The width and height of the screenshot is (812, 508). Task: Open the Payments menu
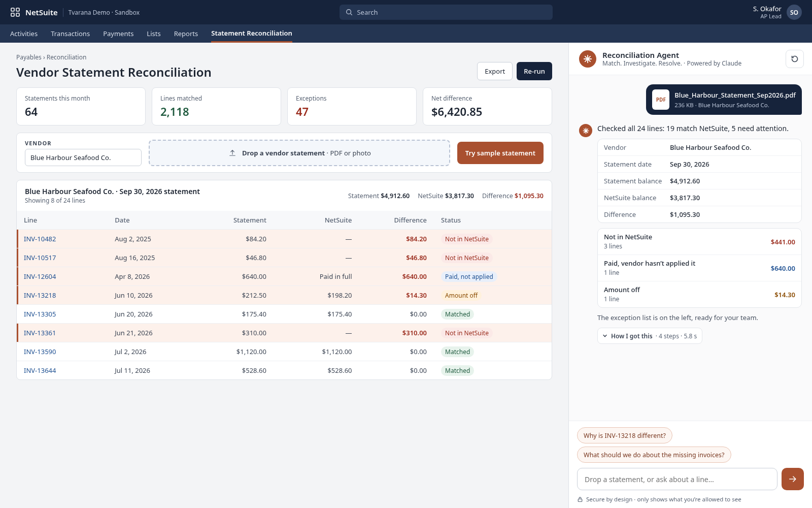(118, 34)
